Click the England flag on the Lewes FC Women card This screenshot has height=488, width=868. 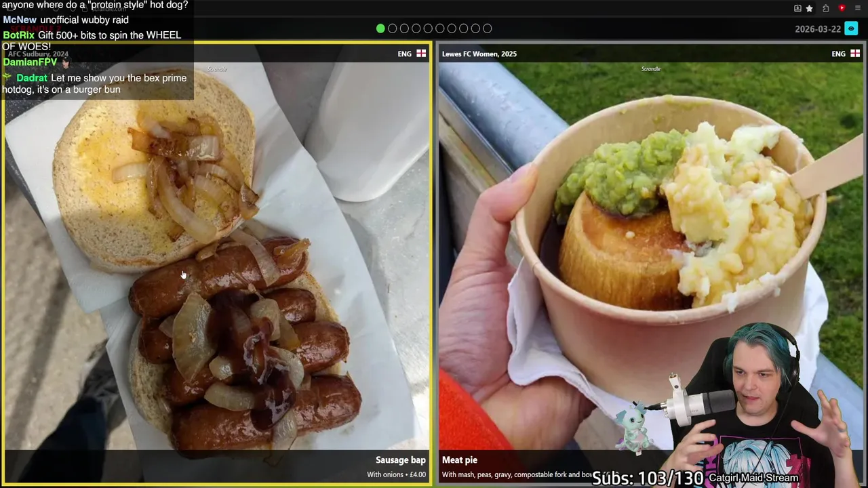(855, 54)
